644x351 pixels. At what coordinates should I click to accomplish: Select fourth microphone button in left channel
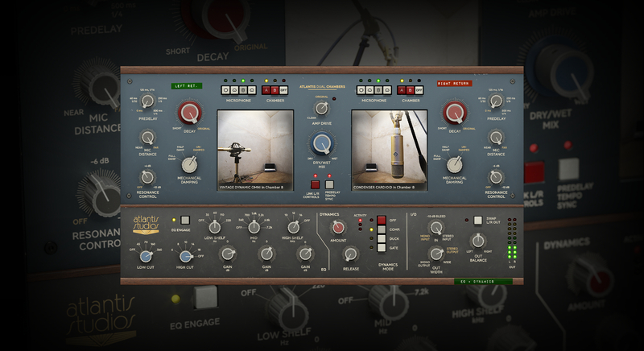[252, 90]
